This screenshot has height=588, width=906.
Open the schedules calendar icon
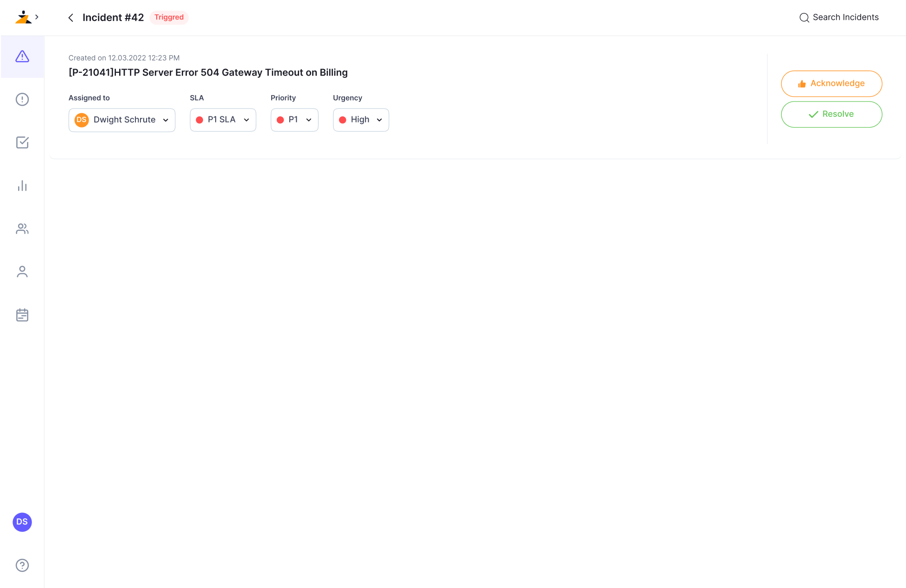pyautogui.click(x=22, y=315)
